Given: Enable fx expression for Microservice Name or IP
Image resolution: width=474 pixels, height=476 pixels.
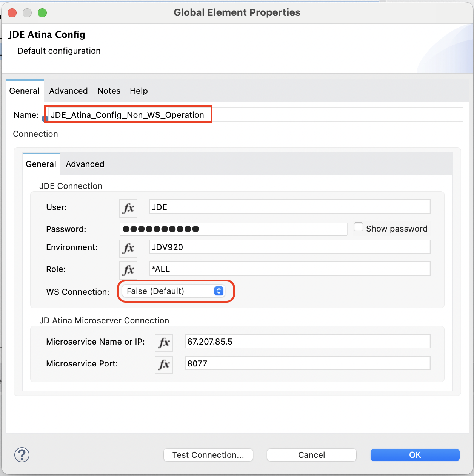Looking at the screenshot, I should [164, 343].
